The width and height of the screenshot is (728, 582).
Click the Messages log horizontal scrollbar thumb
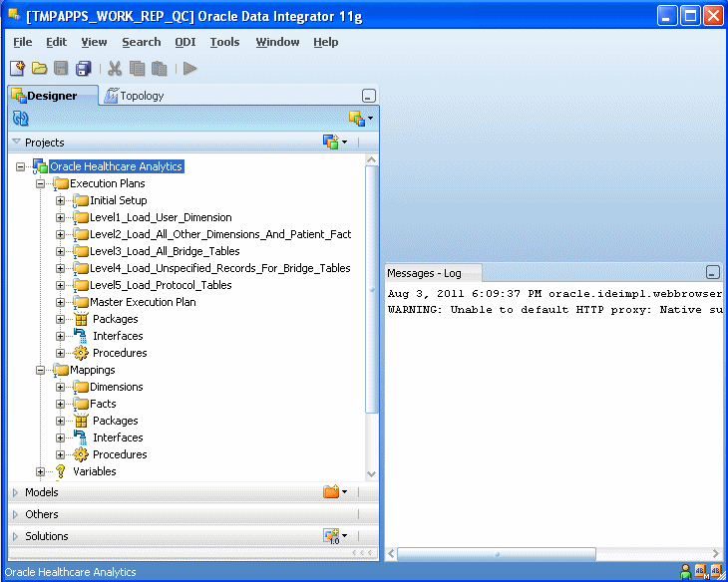click(497, 554)
